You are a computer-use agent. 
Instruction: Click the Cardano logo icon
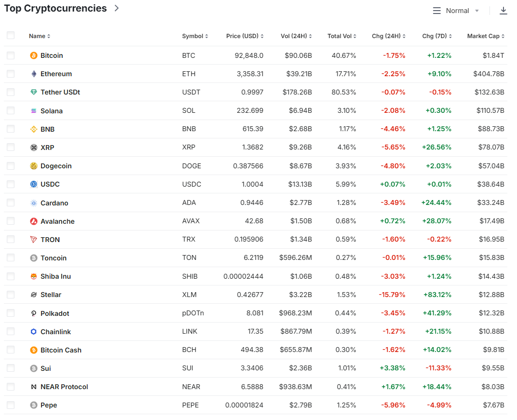pyautogui.click(x=34, y=203)
